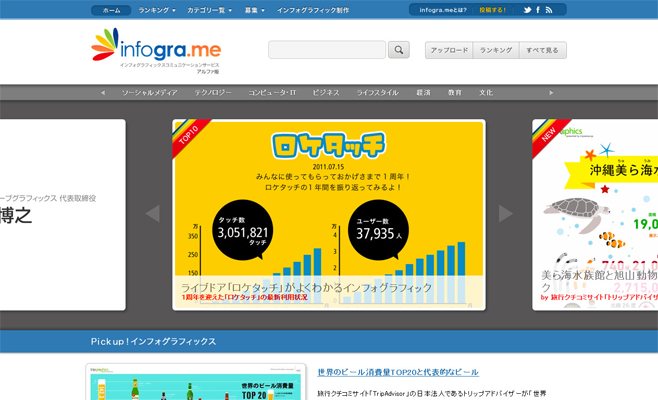The width and height of the screenshot is (658, 400).
Task: Open the partially visible left slide card
Action: [x=63, y=215]
